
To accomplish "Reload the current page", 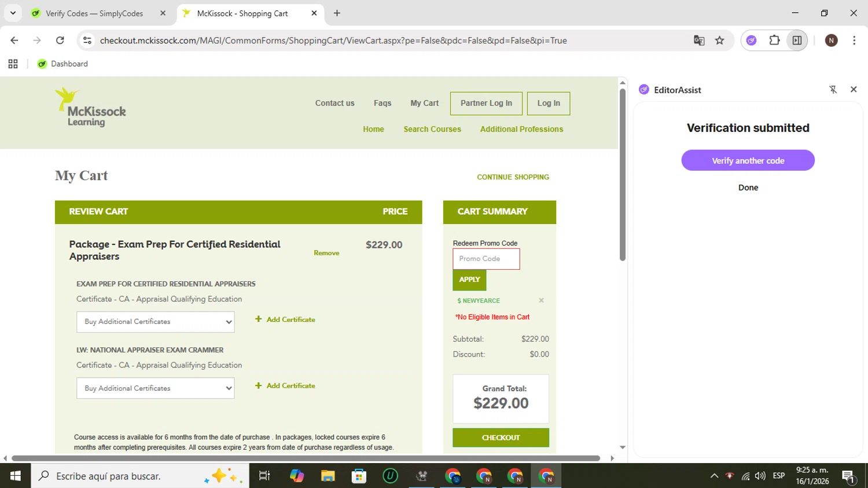I will coord(60,40).
